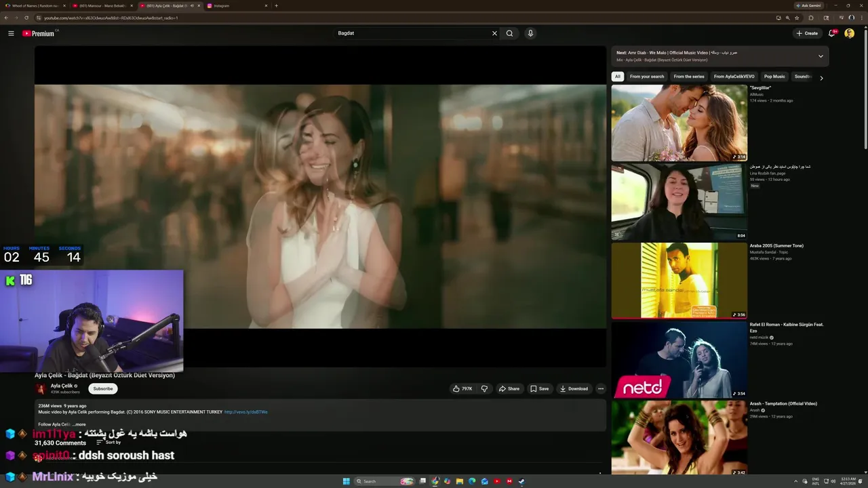Click the Ayla Çelik channel avatar
This screenshot has height=488, width=868.
click(41, 388)
